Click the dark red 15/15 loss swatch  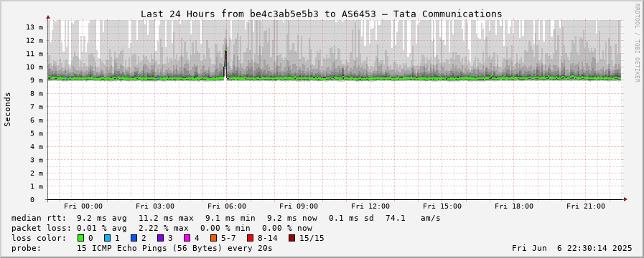click(291, 238)
